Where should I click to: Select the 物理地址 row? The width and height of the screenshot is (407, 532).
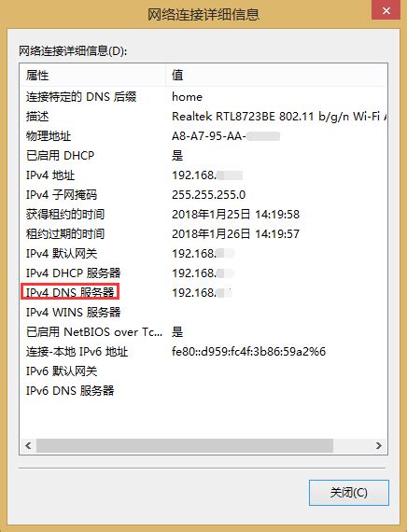click(203, 136)
